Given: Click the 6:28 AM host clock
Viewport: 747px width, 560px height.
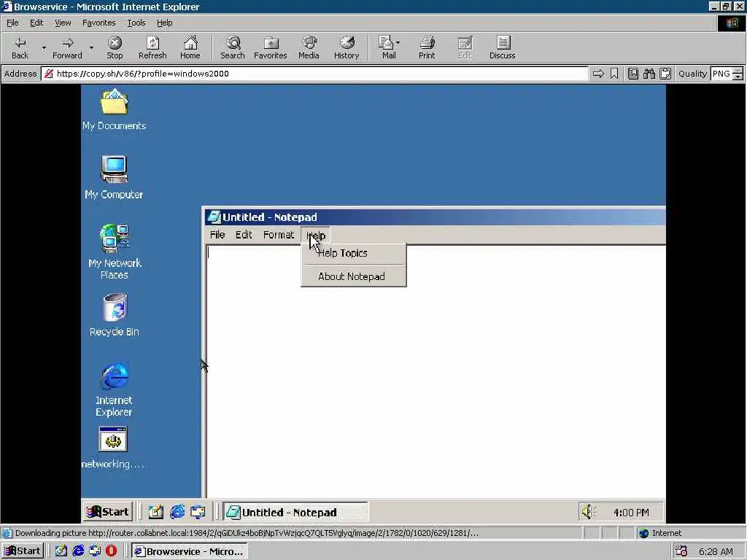Looking at the screenshot, I should pyautogui.click(x=716, y=551).
